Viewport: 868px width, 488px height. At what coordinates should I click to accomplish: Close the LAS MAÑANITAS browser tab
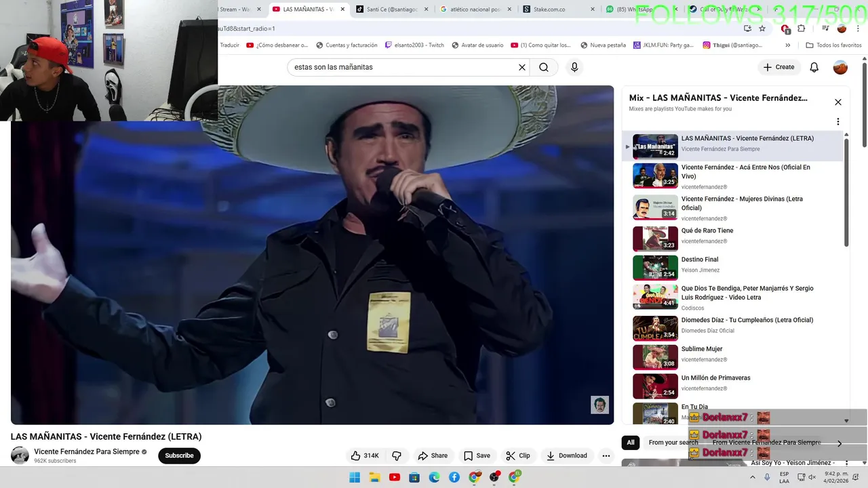click(342, 9)
